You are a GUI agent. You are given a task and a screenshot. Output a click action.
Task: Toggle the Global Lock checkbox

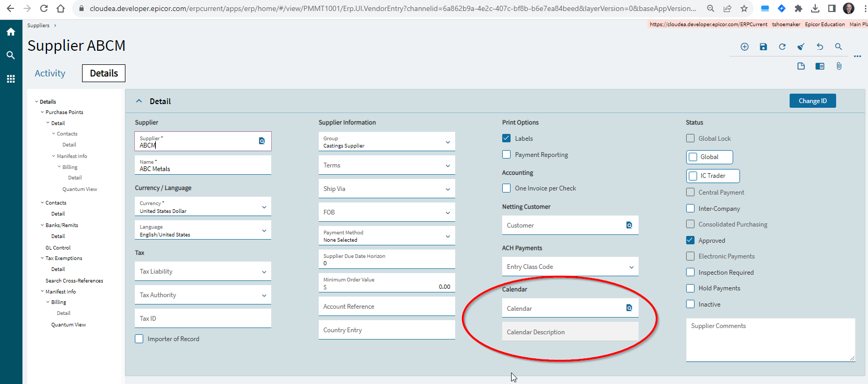[x=690, y=138]
